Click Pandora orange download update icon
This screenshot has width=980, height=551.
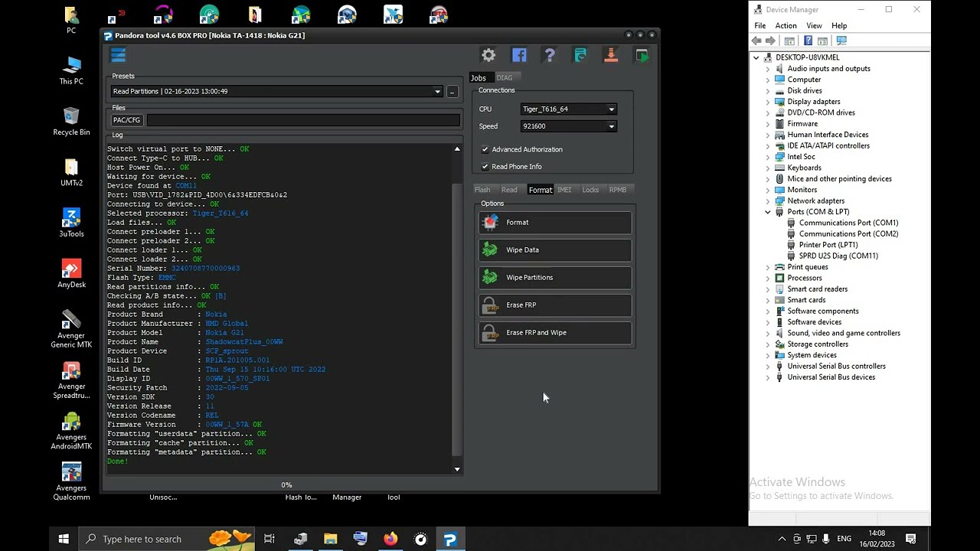coord(611,55)
